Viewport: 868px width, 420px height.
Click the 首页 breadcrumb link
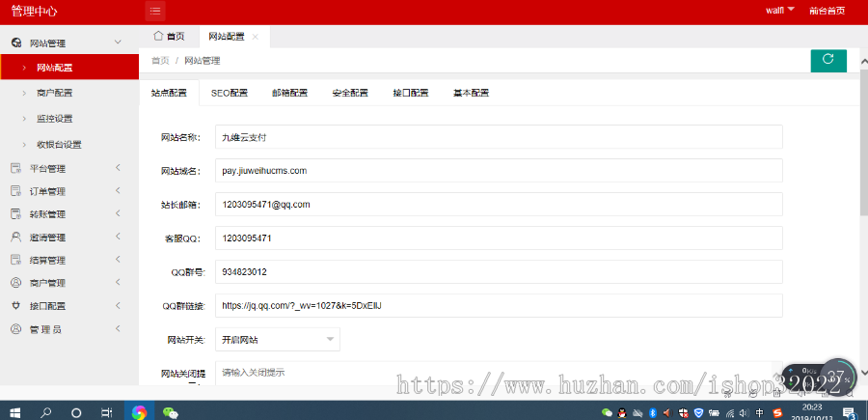click(160, 61)
